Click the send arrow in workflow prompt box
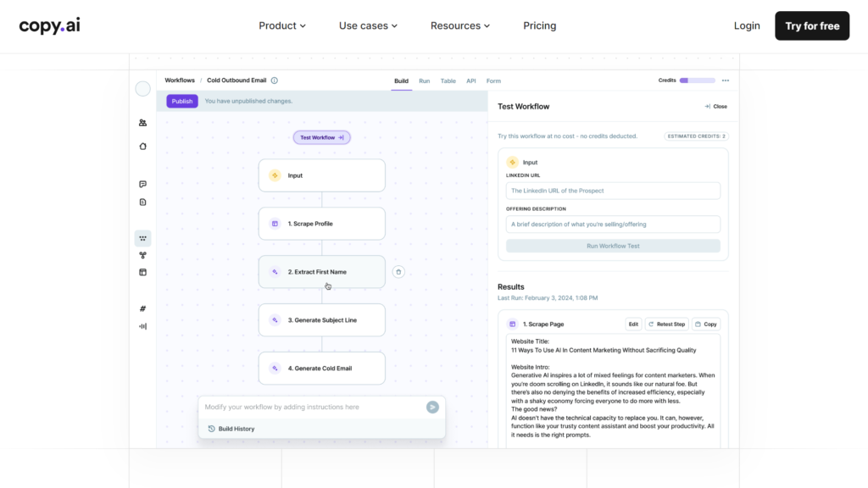This screenshot has width=868, height=488. pos(432,407)
